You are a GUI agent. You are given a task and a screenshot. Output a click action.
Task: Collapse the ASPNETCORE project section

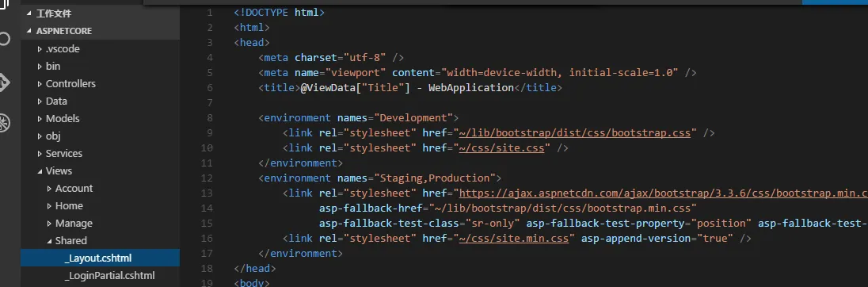[29, 31]
